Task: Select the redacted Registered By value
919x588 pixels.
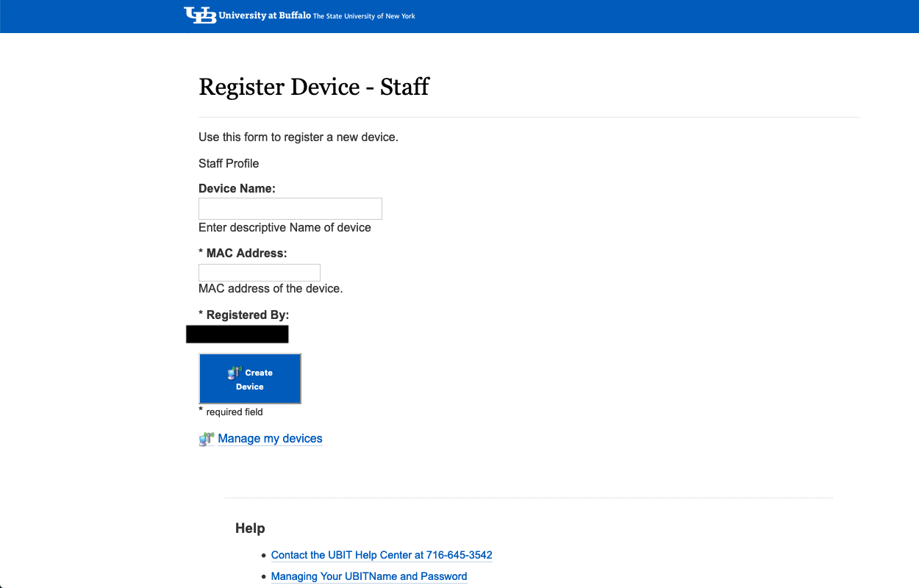Action: pos(237,334)
